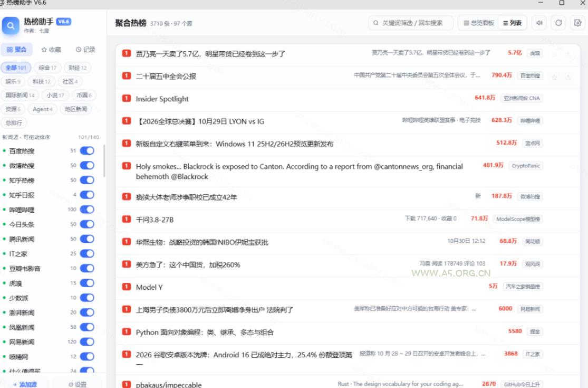The height and width of the screenshot is (388, 588).
Task: Toggle the sound/mute speaker icon
Action: [539, 23]
